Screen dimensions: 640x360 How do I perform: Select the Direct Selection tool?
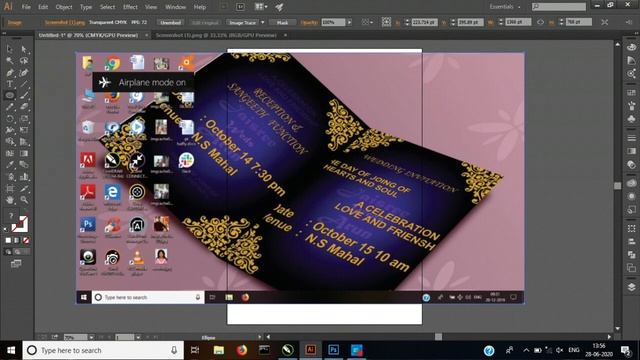point(24,49)
